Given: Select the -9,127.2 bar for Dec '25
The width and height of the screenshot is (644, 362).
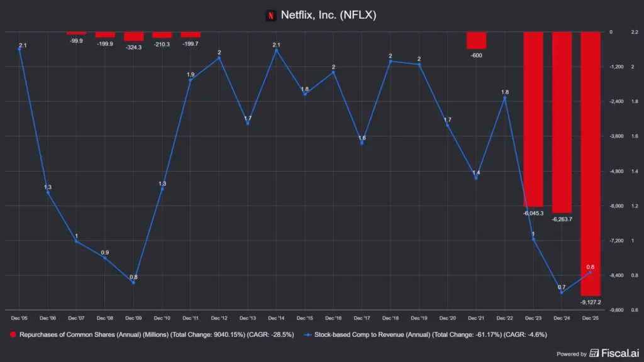Looking at the screenshot, I should click(590, 163).
